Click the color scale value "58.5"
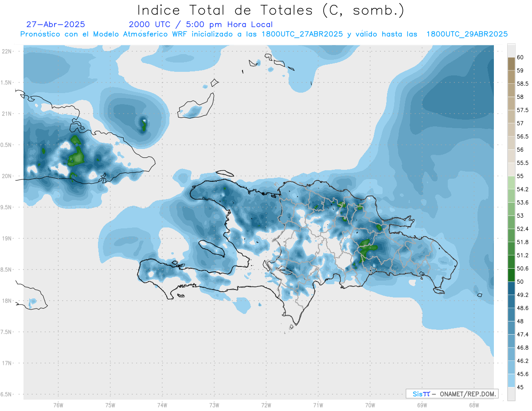 coord(523,84)
